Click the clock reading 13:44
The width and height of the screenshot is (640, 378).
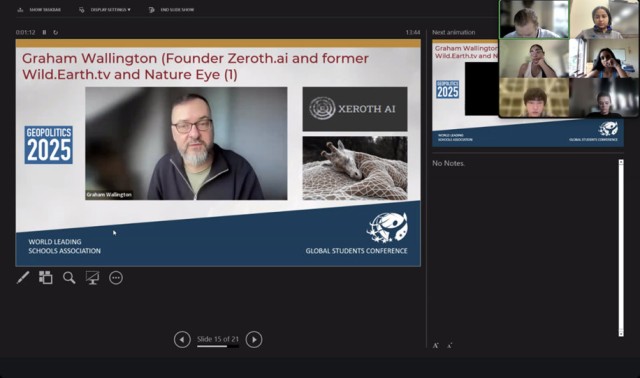pyautogui.click(x=413, y=32)
